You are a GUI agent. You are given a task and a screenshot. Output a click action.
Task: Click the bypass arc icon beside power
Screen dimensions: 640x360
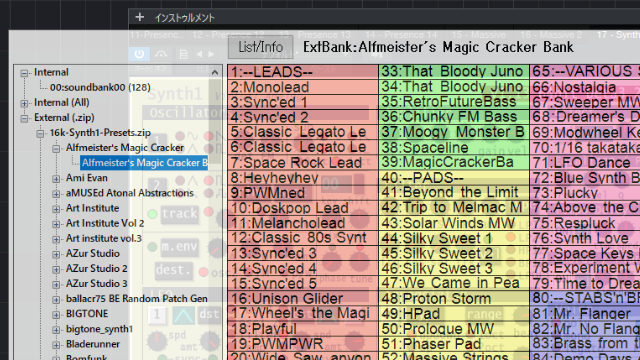[161, 54]
